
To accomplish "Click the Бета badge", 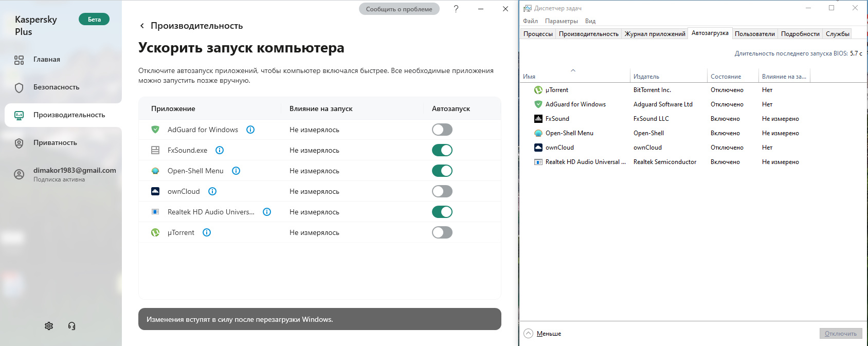I will click(94, 20).
